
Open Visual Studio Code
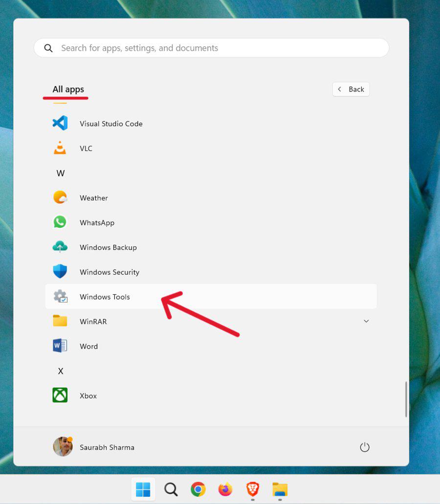(111, 124)
